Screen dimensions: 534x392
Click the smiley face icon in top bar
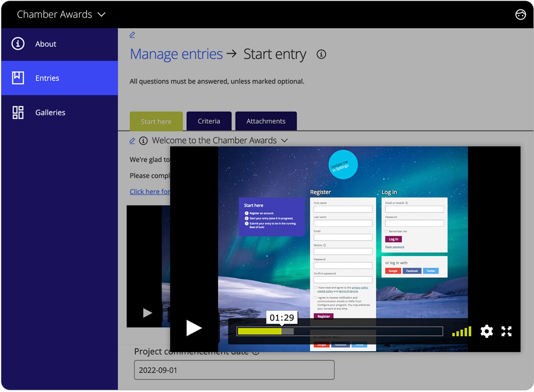pos(521,14)
